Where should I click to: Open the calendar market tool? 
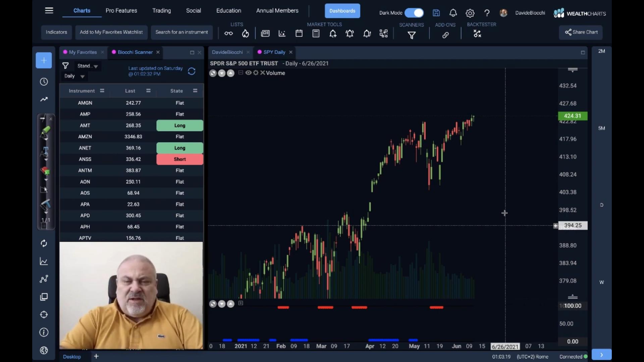(299, 34)
